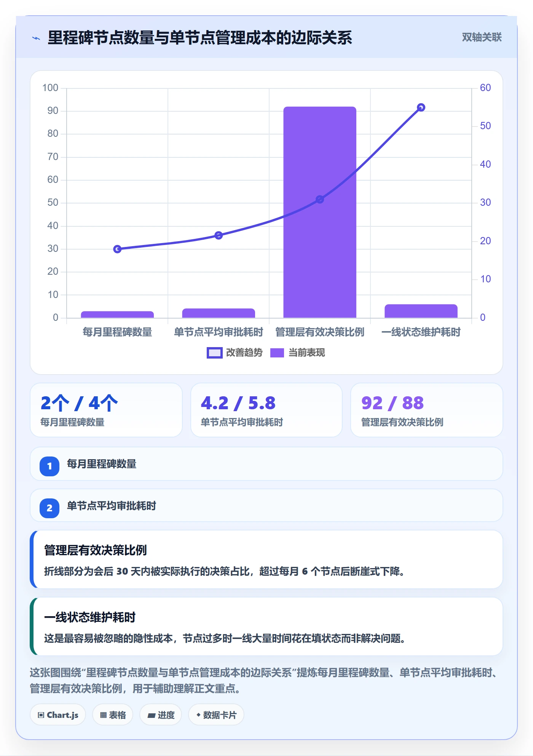Click the x-axis label 单节点平均审批耗时
Screen dimensions: 533x756
[219, 332]
